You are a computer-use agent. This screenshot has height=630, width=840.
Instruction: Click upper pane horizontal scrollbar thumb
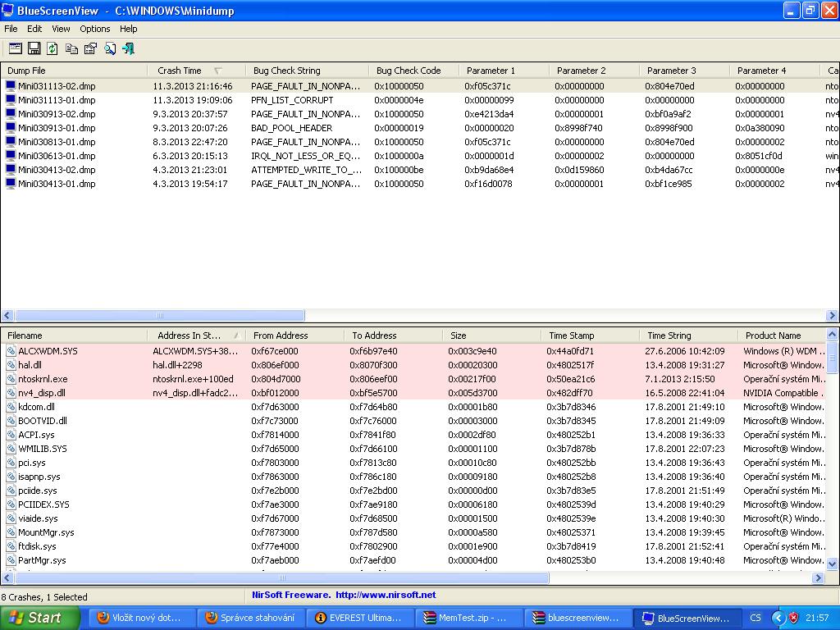point(160,316)
